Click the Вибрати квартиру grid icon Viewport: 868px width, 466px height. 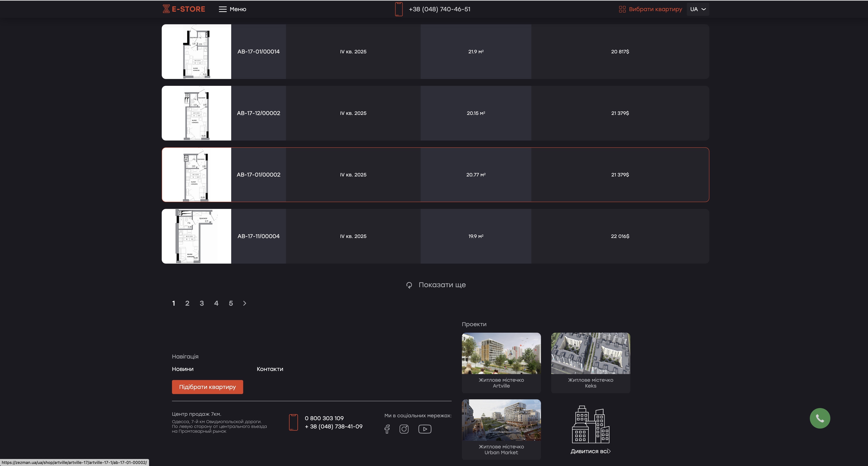coord(622,9)
